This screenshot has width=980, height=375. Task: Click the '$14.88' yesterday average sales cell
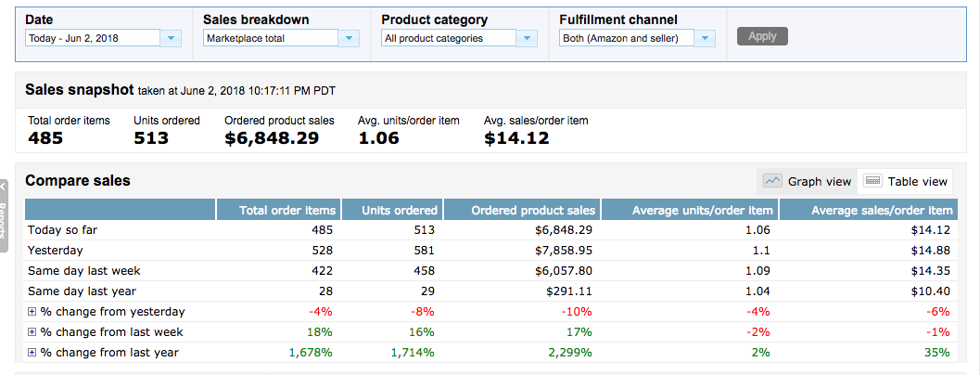pyautogui.click(x=931, y=251)
